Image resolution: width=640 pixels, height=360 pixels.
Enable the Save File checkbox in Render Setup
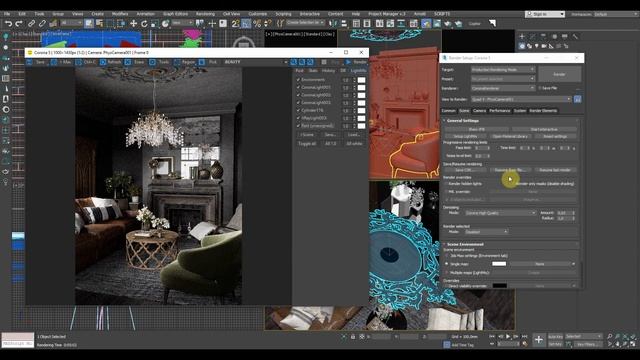[540, 88]
